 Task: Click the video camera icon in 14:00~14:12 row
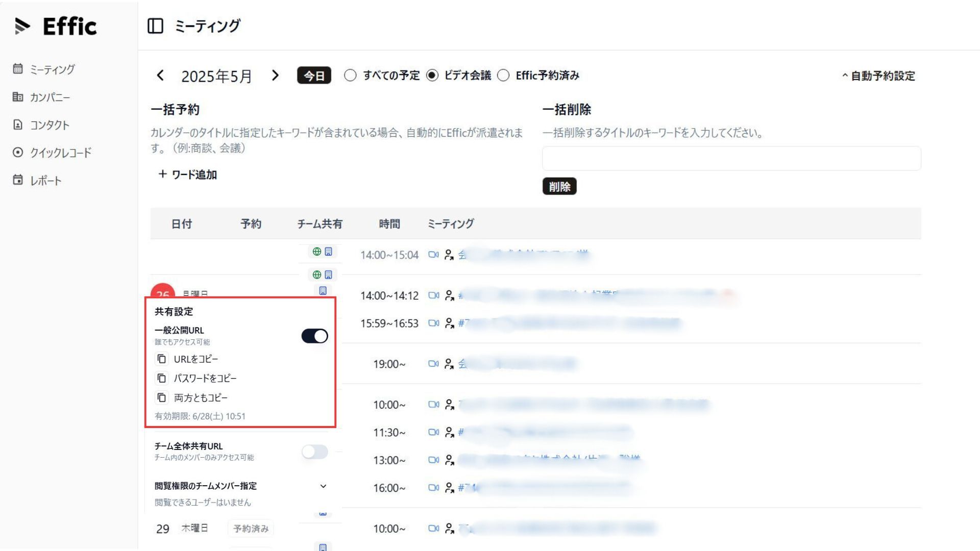433,295
